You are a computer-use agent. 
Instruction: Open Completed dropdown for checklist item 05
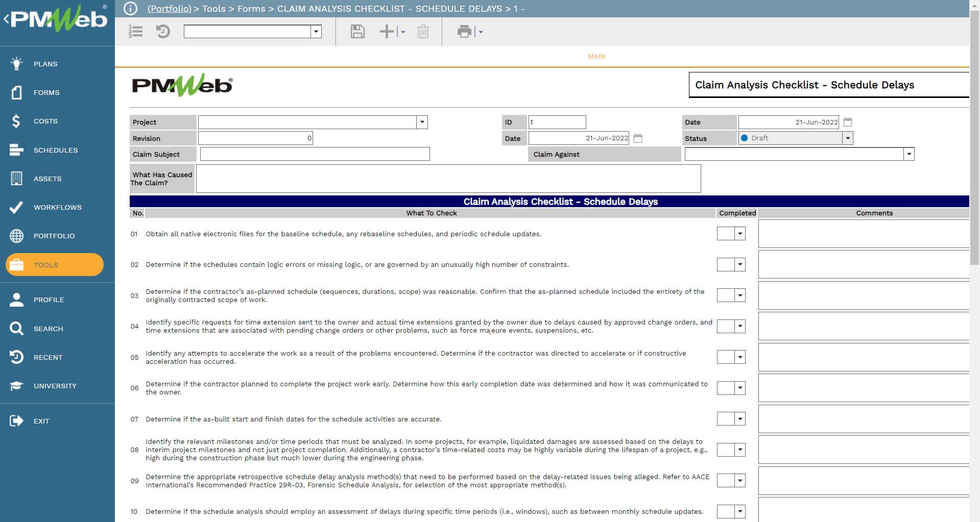pyautogui.click(x=740, y=357)
